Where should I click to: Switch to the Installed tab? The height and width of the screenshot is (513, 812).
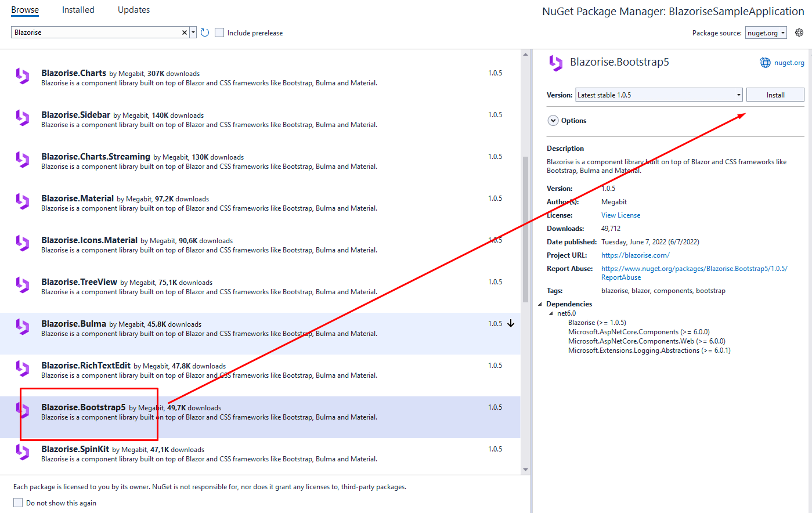point(78,9)
